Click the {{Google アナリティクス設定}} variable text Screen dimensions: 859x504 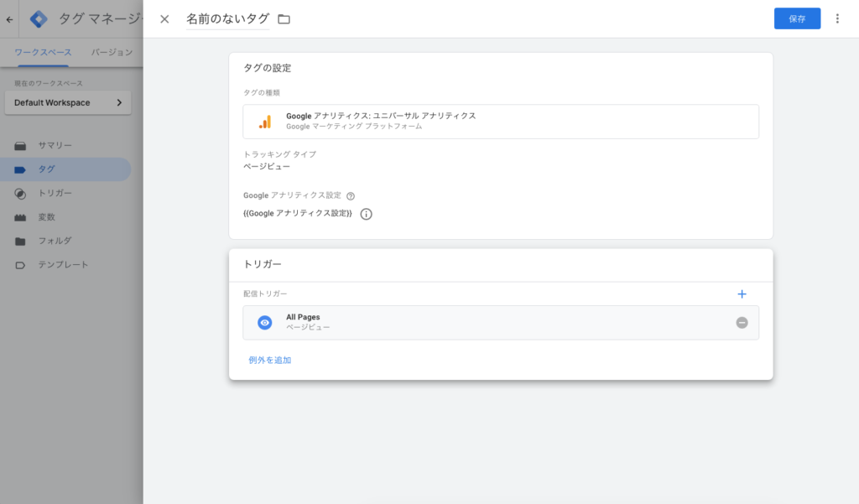pos(298,214)
